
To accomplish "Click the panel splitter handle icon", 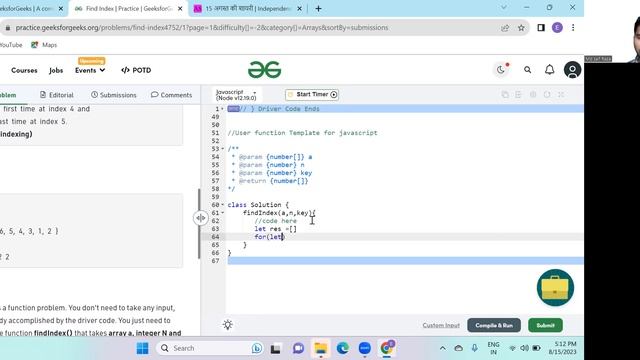I will pyautogui.click(x=200, y=218).
